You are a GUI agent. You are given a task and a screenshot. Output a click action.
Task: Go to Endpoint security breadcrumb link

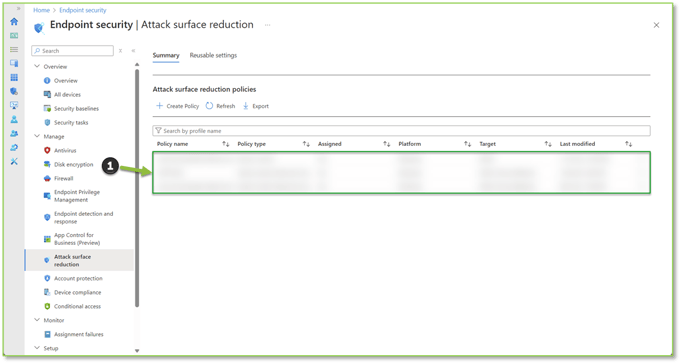(x=83, y=10)
